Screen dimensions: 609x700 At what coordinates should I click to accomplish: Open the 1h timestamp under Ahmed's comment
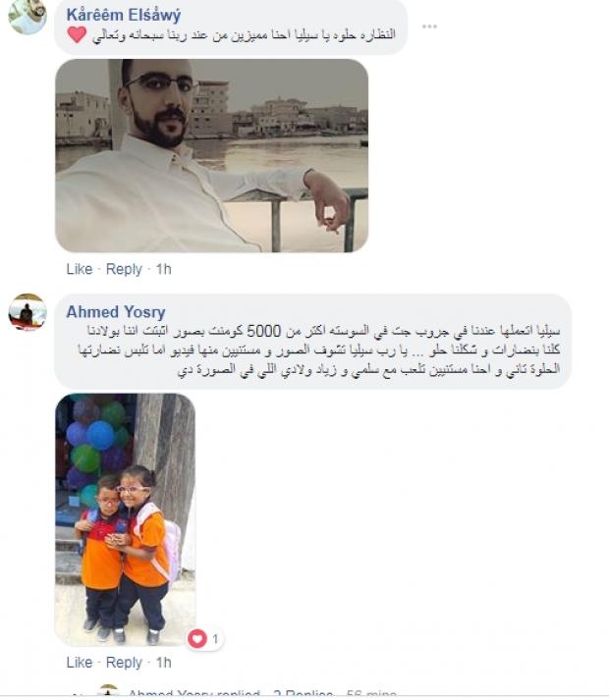(163, 663)
